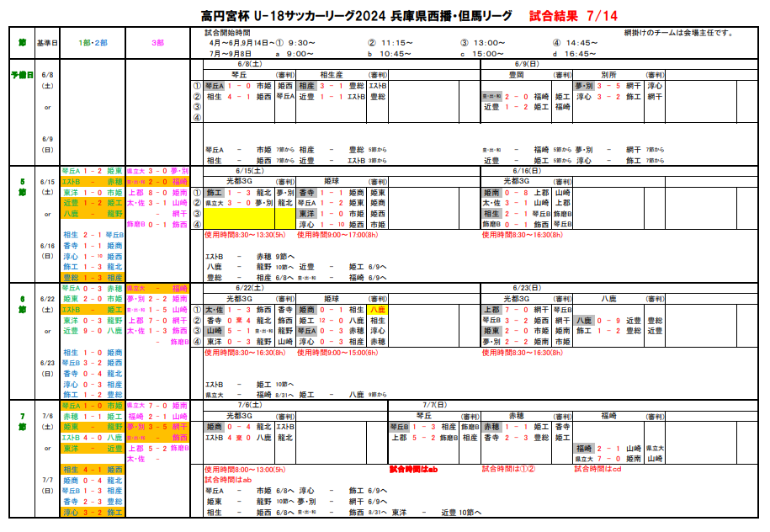Click the "6/15(土)" match-day header
Image resolution: width=770 pixels, height=532 pixels.
pos(249,171)
